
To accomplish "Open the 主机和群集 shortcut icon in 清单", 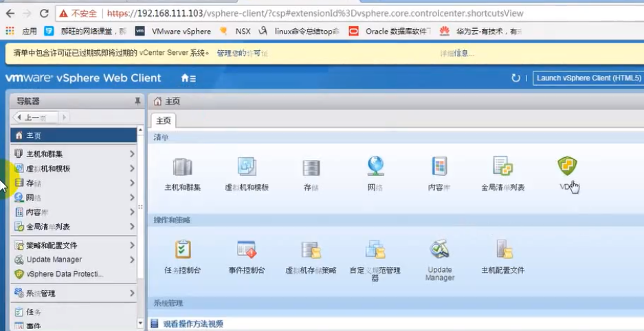I will (x=182, y=167).
